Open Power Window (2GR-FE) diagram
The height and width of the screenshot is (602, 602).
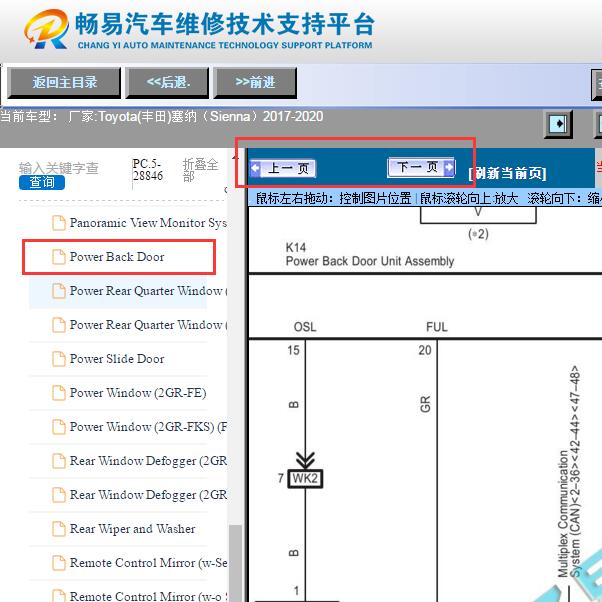pos(138,393)
